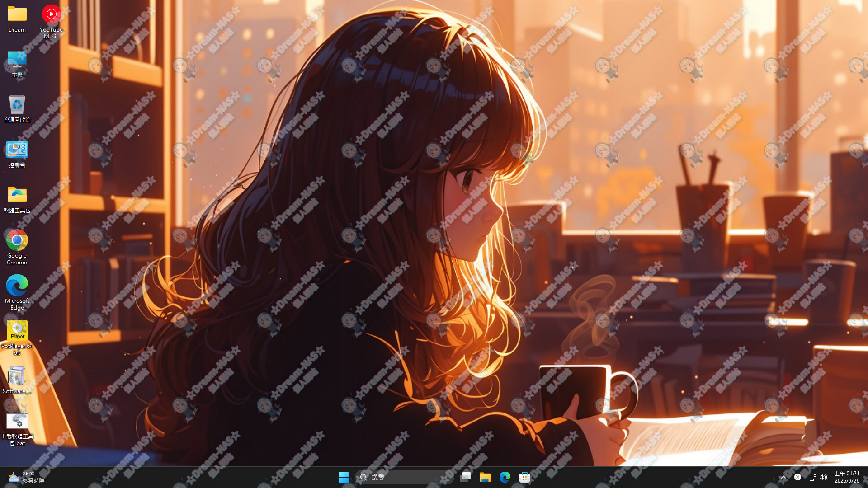Open Task View on the taskbar
Viewport: 868px width, 488px height.
(x=465, y=477)
